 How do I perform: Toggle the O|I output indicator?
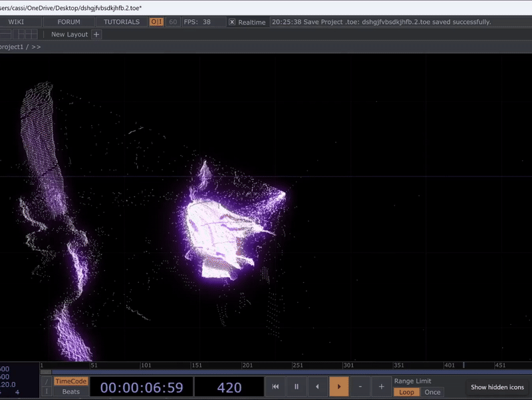pos(157,21)
